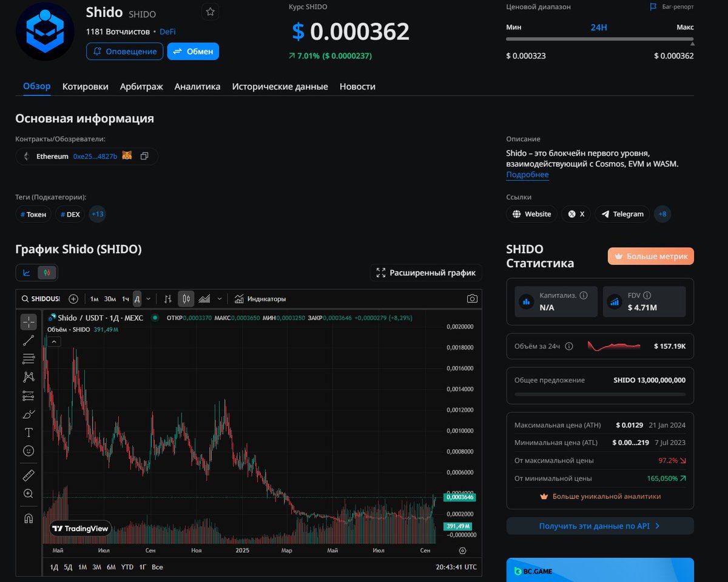Open the Новости tab
728x582 pixels.
357,87
